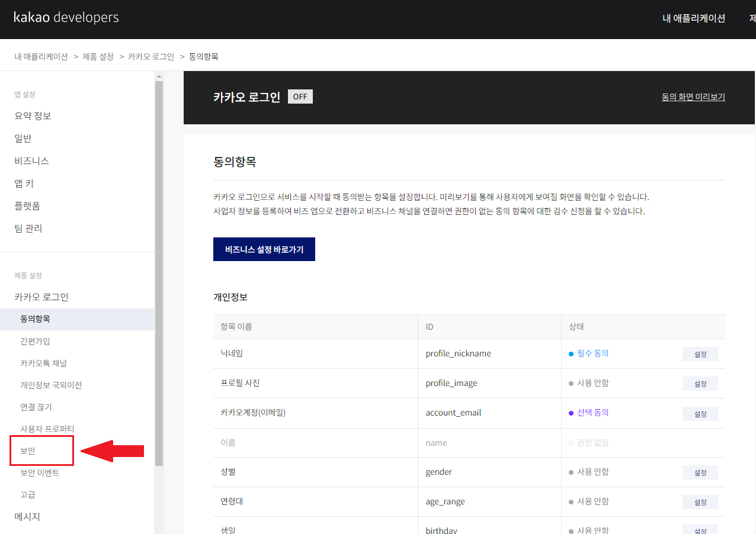Click 동의항목 in the breadcrumb
Image resolution: width=756 pixels, height=534 pixels.
coord(203,57)
